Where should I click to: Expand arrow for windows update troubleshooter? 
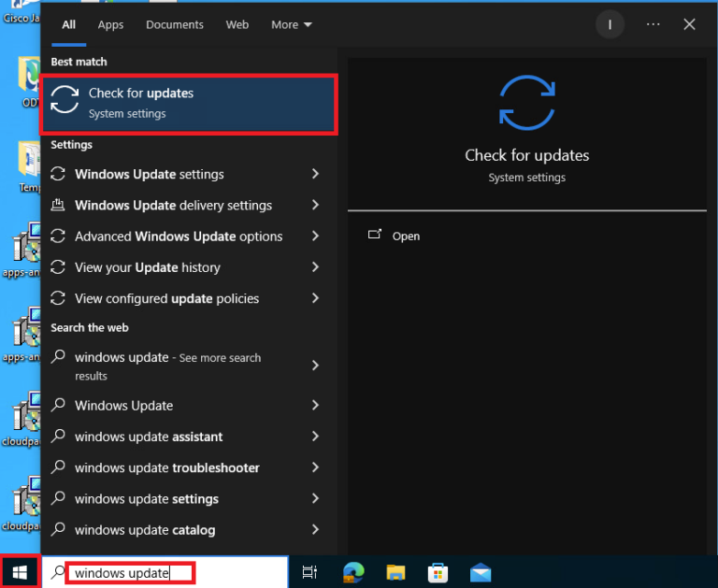click(x=315, y=467)
